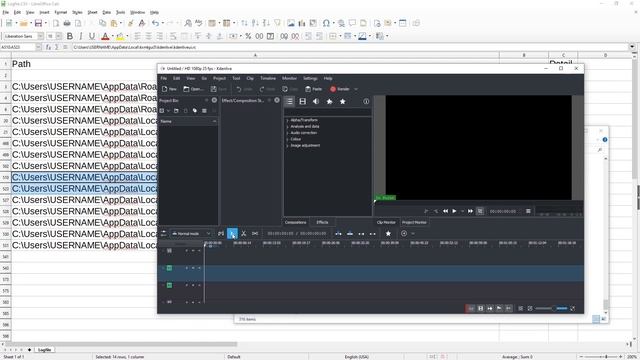Viewport: 640px width, 360px height.
Task: Open the Kdenlive Settings menu
Action: [310, 78]
